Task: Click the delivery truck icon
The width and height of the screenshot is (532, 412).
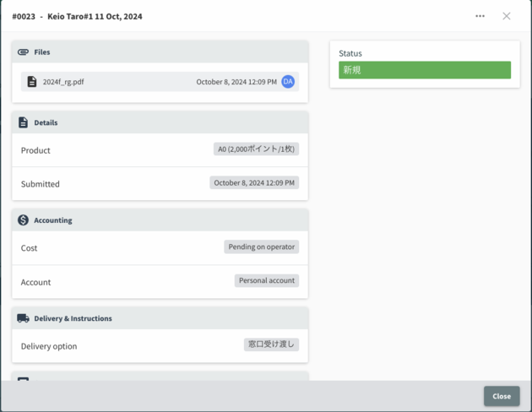Action: coord(23,318)
